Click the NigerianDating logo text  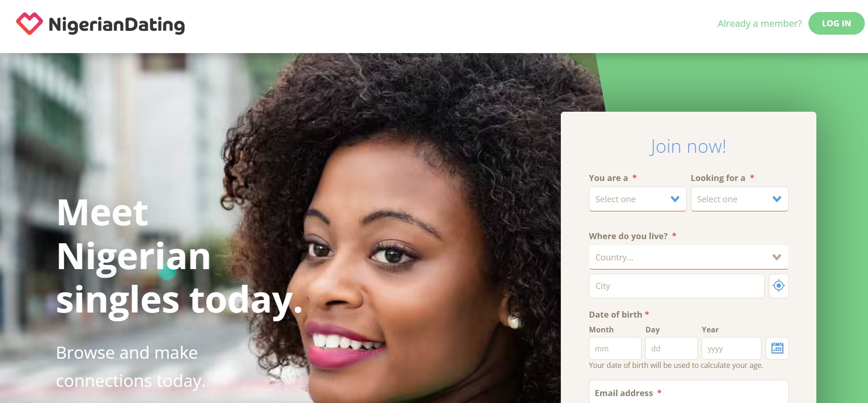tap(117, 24)
